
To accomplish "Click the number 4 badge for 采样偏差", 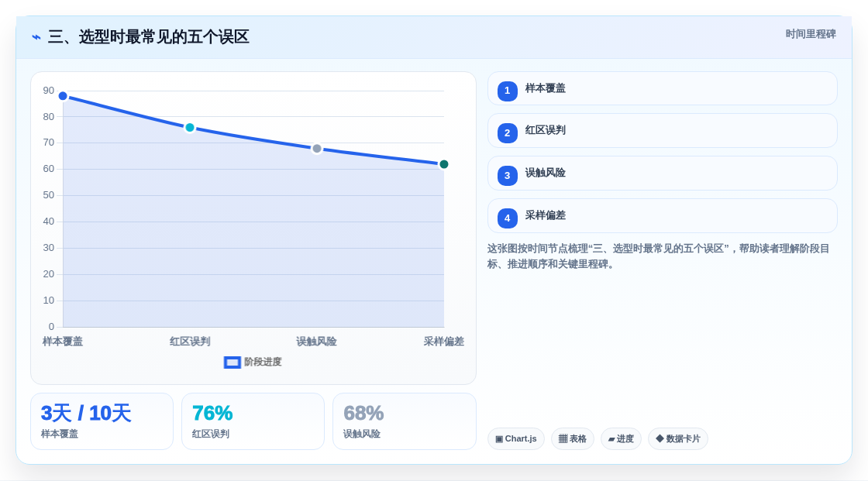I will (507, 218).
